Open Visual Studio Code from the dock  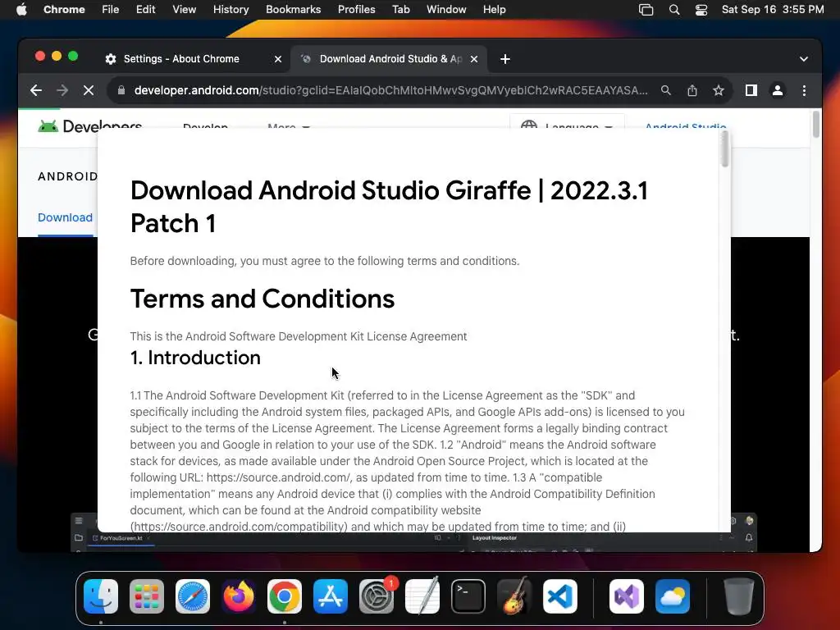coord(560,596)
